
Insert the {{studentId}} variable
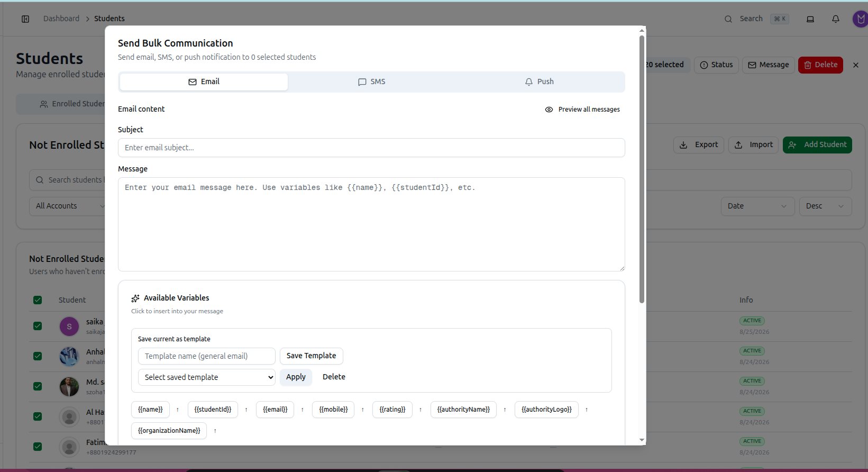pos(213,410)
